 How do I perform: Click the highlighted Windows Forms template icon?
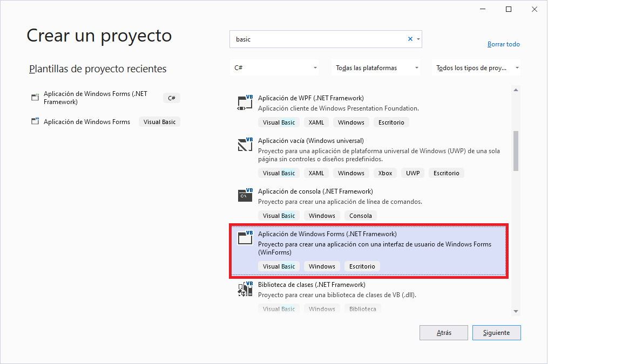point(245,238)
